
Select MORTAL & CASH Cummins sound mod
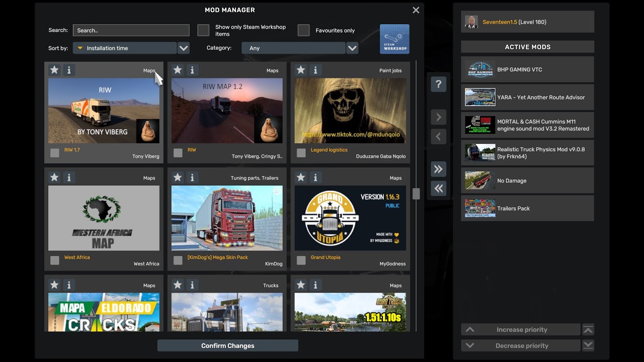527,125
